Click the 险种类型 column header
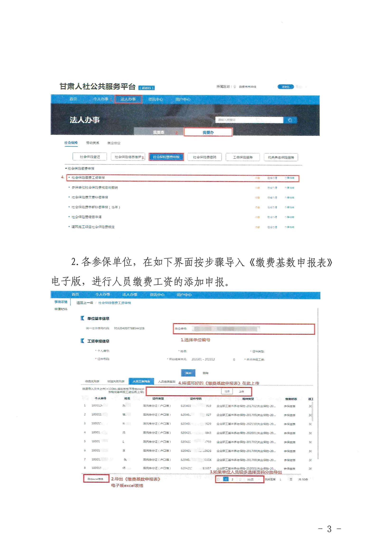Image resolution: width=392 pixels, height=555 pixels. pyautogui.click(x=248, y=399)
